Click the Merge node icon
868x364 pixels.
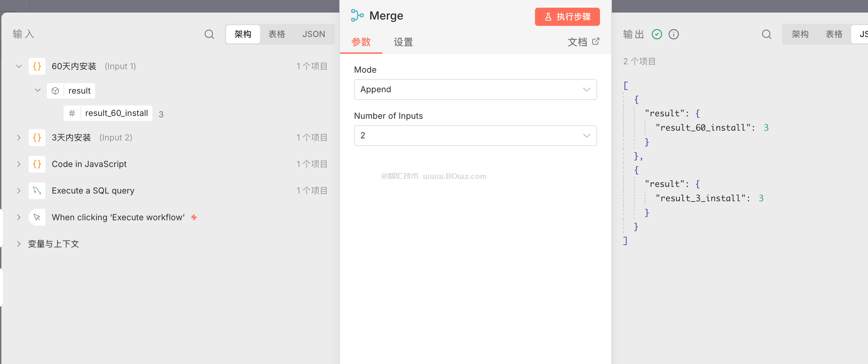click(357, 16)
